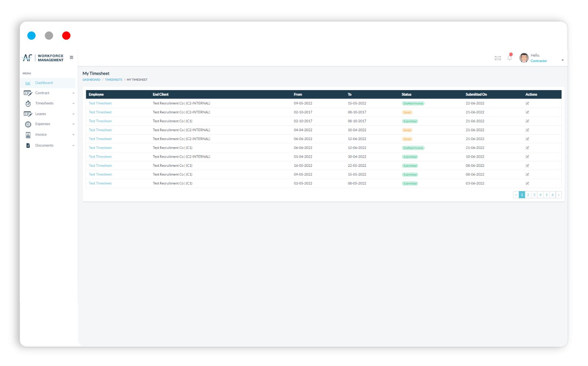This screenshot has height=366, width=588.
Task: Click the Expenses coin icon in sidebar
Action: pyautogui.click(x=28, y=124)
